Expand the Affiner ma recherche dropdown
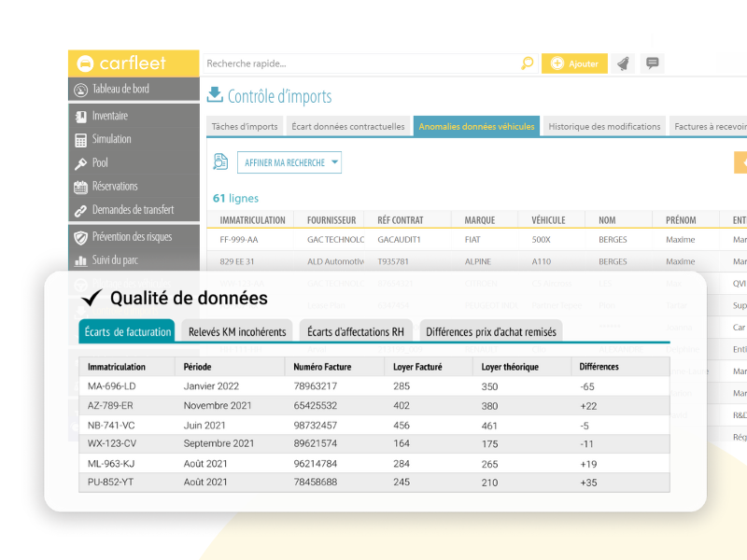 click(x=289, y=162)
